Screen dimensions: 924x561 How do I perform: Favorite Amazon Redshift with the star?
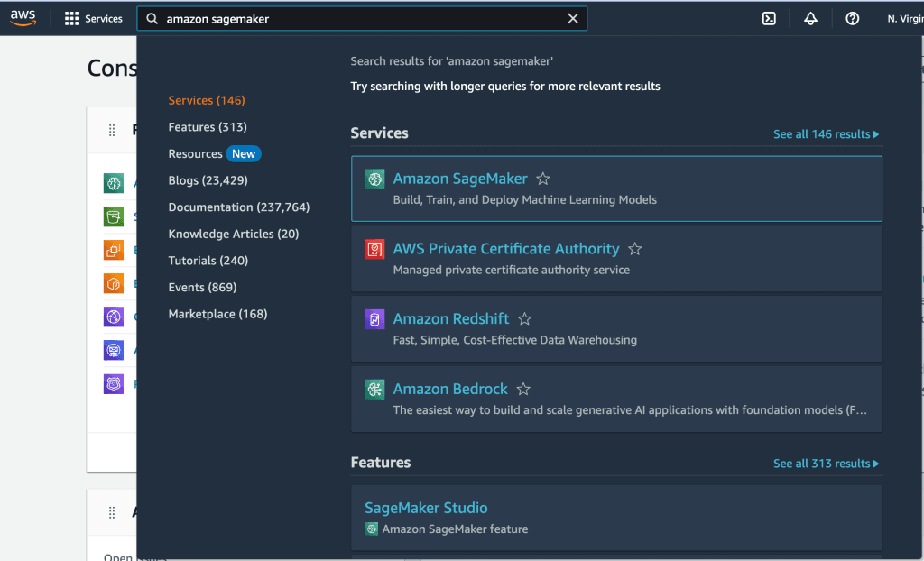pyautogui.click(x=524, y=318)
